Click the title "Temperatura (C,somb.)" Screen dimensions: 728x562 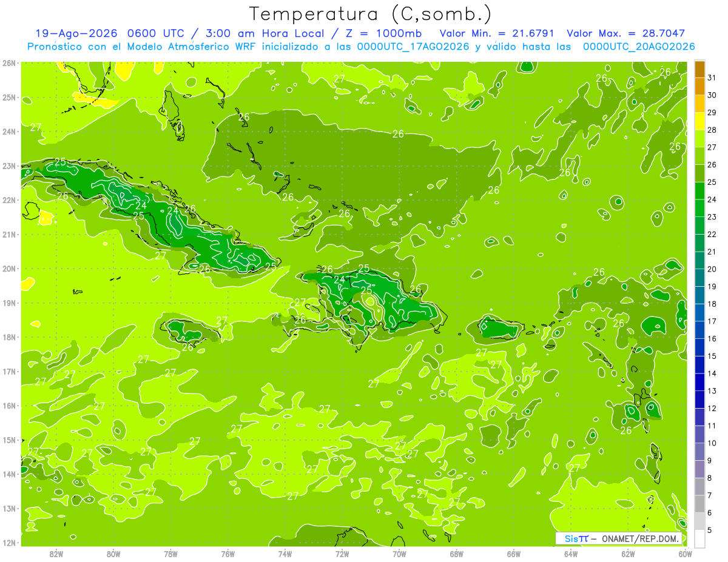371,14
